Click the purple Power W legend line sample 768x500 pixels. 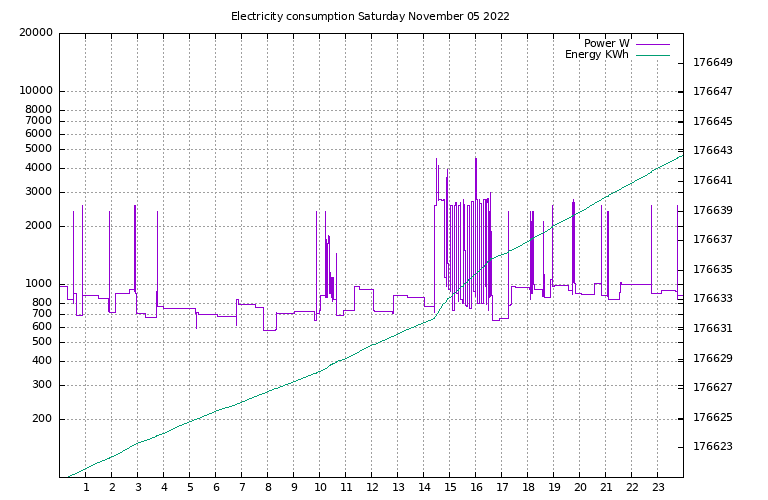click(652, 44)
